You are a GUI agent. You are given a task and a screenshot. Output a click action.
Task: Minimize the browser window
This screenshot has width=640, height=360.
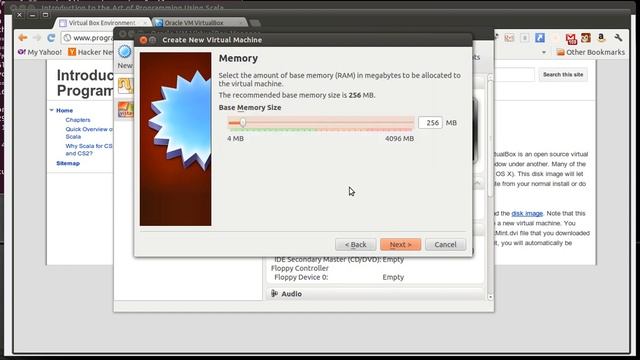(32, 15)
